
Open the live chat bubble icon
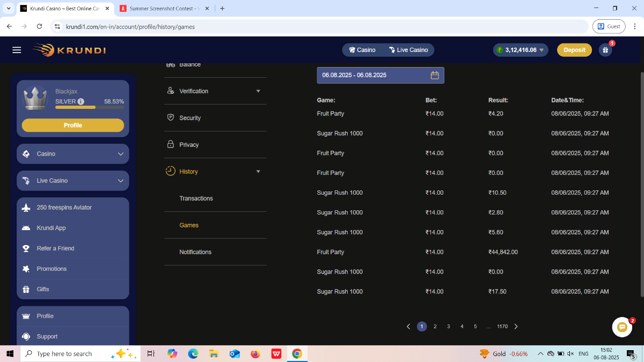click(x=622, y=327)
